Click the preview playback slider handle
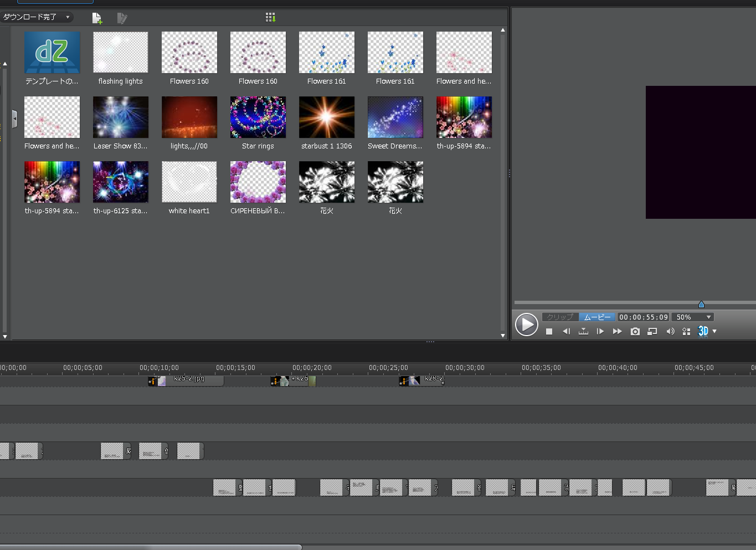Screen dimensions: 756x550 701,304
